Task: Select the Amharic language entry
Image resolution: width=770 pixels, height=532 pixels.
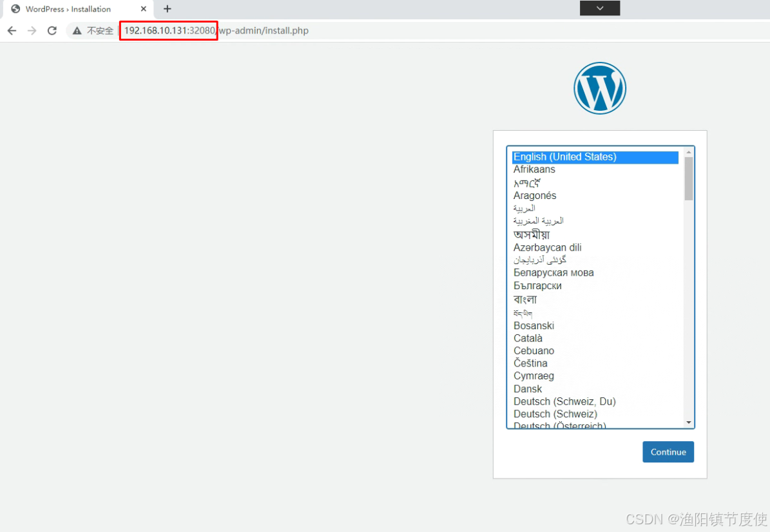Action: (595, 182)
